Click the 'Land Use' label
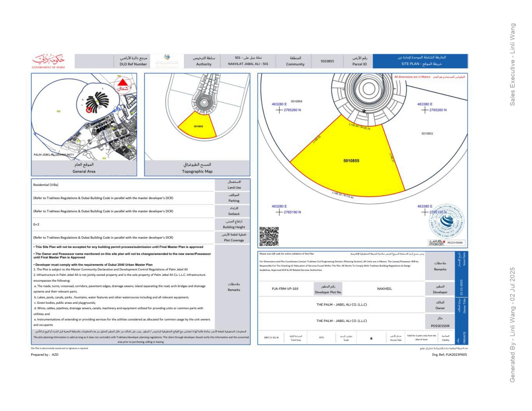532x411 pixels. [234, 188]
